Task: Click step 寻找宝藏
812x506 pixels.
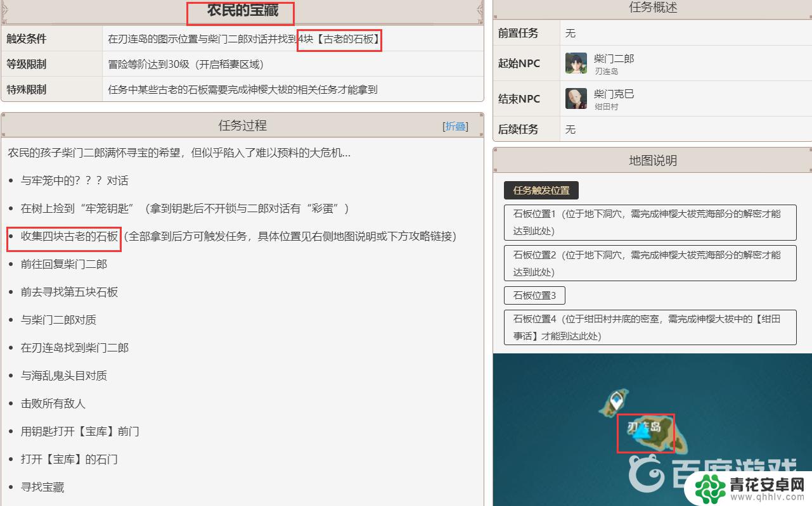Action: 42,487
